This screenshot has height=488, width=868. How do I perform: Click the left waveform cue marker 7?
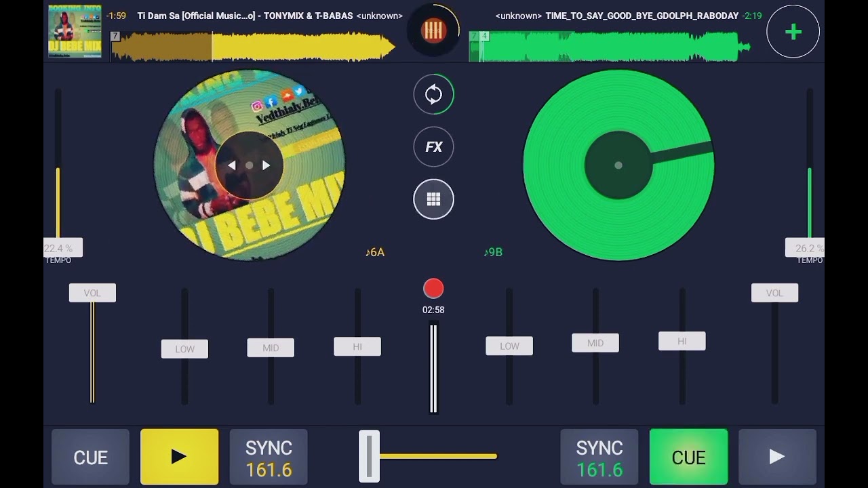click(x=115, y=36)
